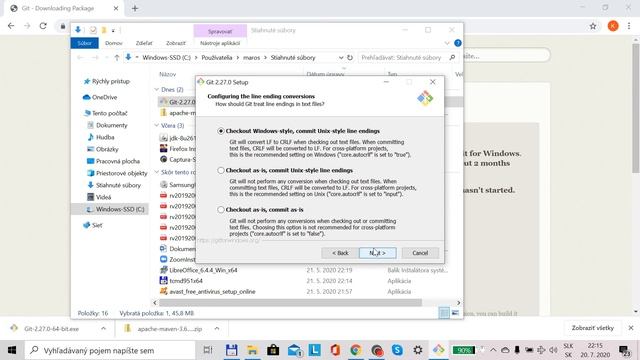The height and width of the screenshot is (360, 640).
Task: Open Priestorové objekty in sidebar
Action: tap(117, 173)
